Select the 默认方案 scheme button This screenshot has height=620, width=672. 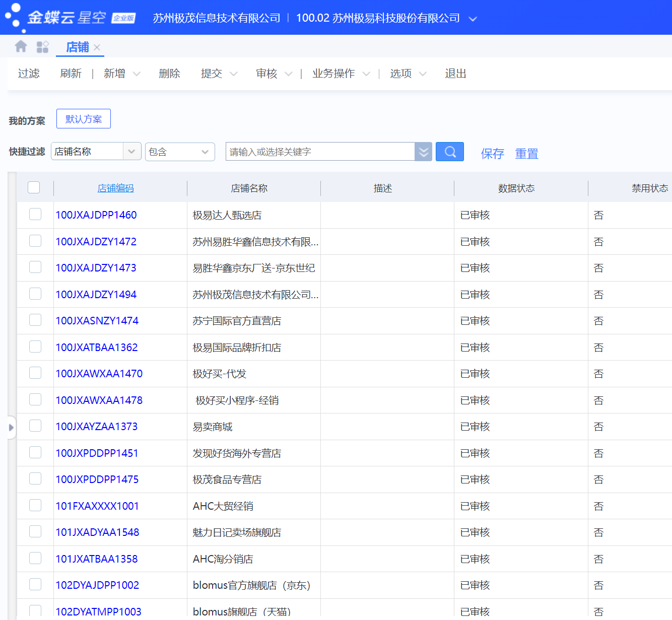click(84, 119)
